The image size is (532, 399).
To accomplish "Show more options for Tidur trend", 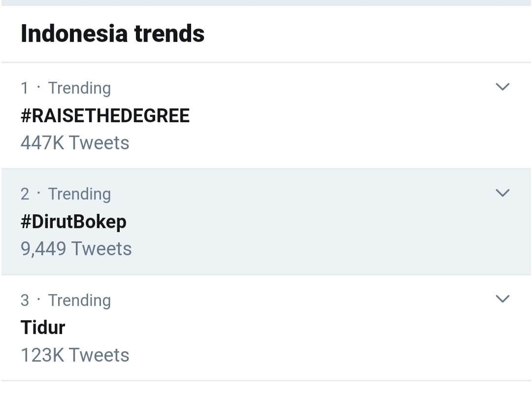I will (502, 299).
